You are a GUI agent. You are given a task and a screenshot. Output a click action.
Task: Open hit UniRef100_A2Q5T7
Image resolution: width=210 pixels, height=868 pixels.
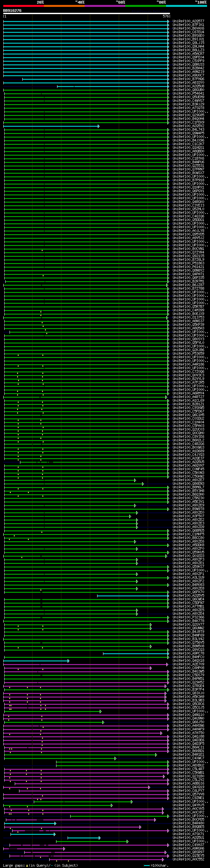tap(188, 21)
